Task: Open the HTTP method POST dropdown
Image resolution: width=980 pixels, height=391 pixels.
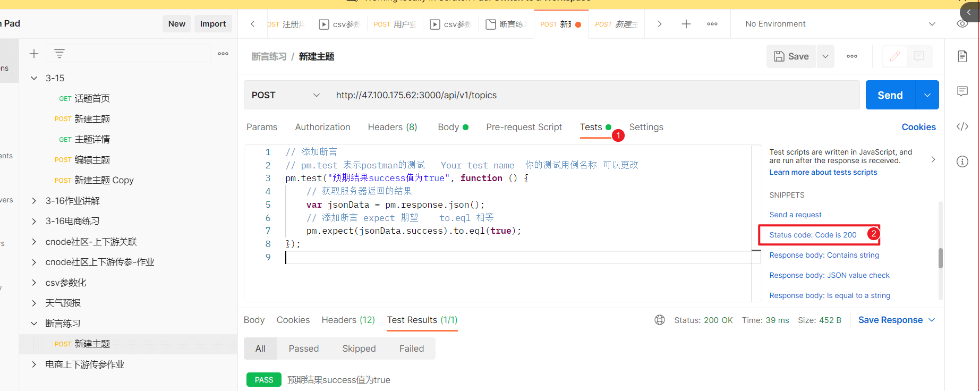Action: [x=286, y=95]
